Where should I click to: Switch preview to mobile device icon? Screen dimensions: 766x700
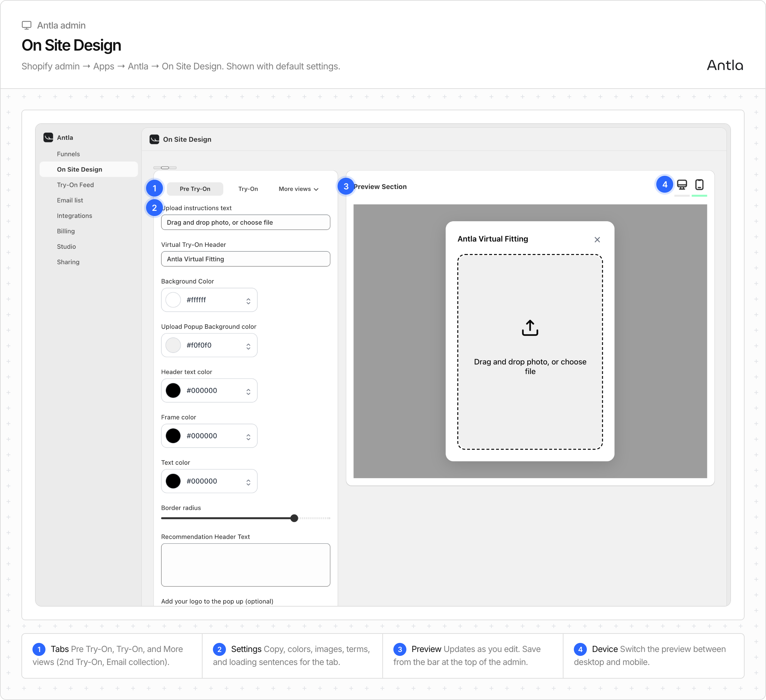pos(699,185)
